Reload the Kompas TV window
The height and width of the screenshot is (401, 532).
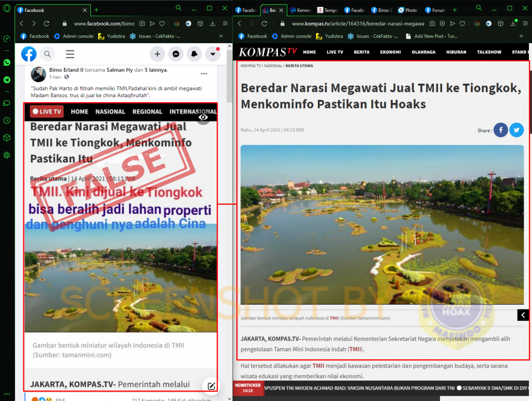tap(264, 23)
